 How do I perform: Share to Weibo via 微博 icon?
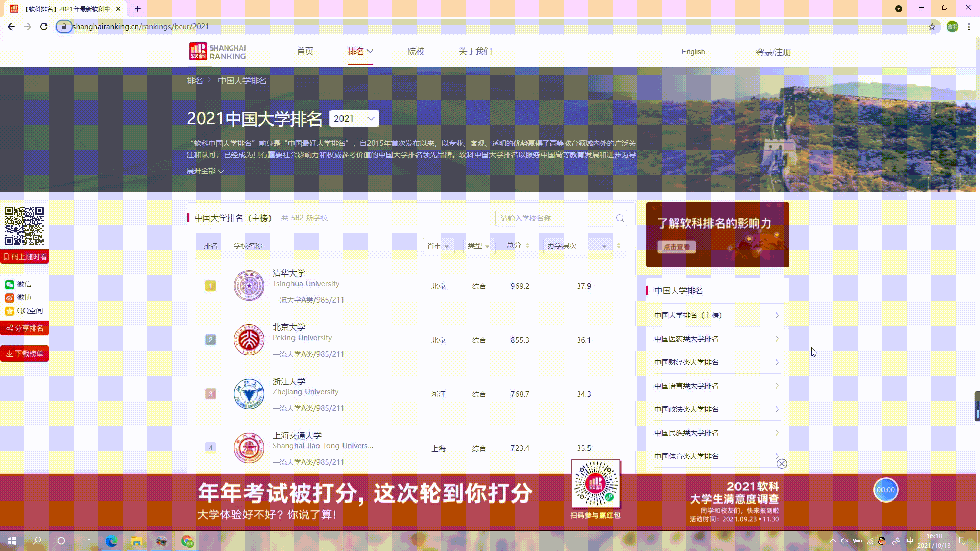tap(10, 298)
